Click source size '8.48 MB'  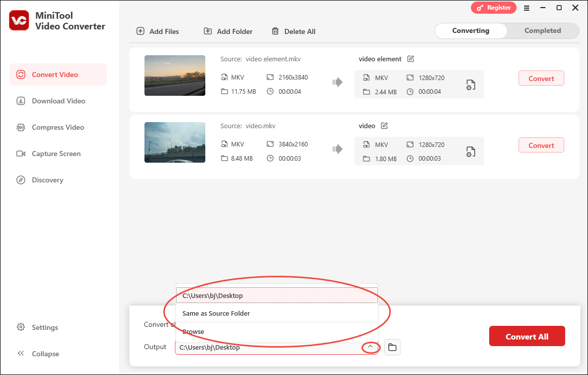pos(242,158)
